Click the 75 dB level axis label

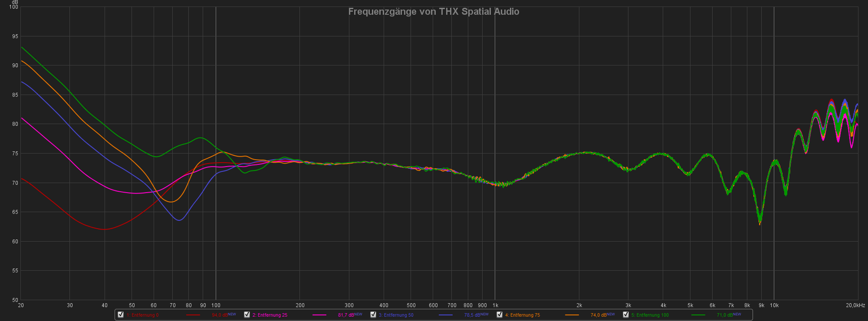(15, 154)
